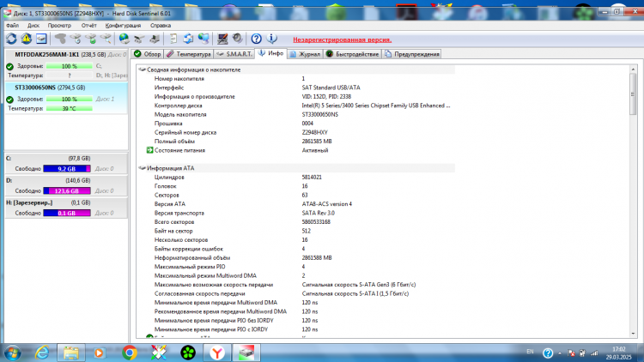The width and height of the screenshot is (644, 362).
Task: Switch to the Журнал tab
Action: click(305, 54)
